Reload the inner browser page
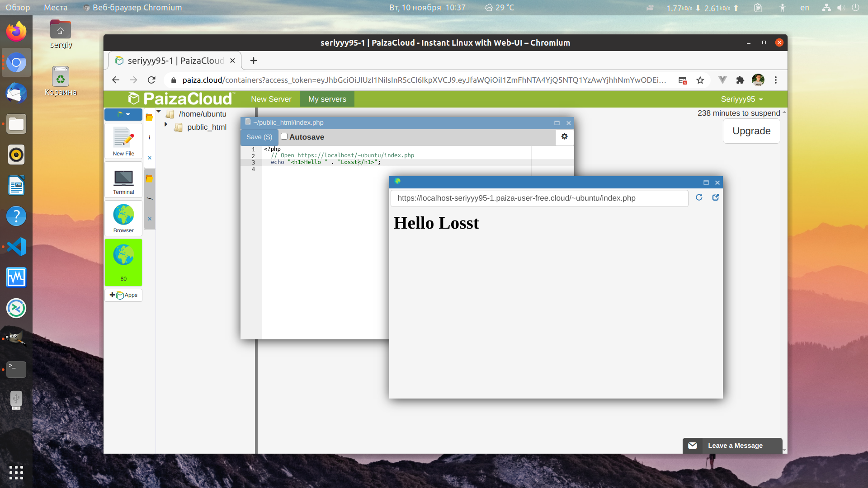This screenshot has width=868, height=488. tap(699, 197)
